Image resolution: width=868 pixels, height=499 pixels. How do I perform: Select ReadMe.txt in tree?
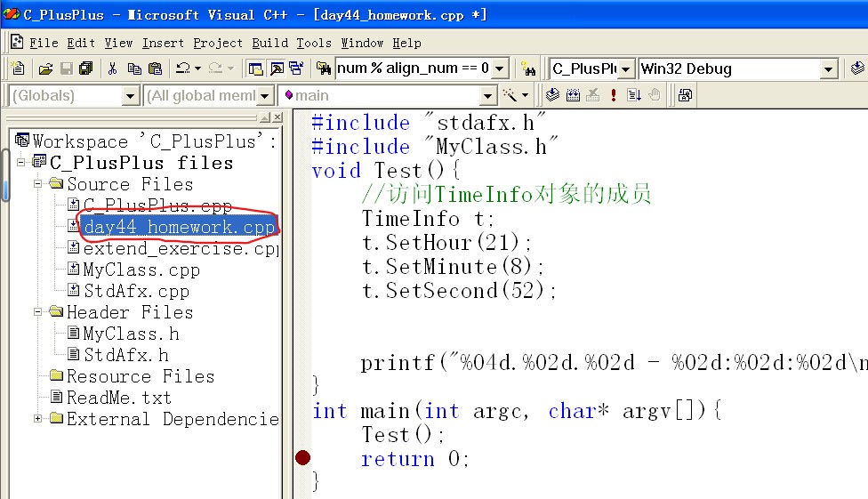pos(118,397)
